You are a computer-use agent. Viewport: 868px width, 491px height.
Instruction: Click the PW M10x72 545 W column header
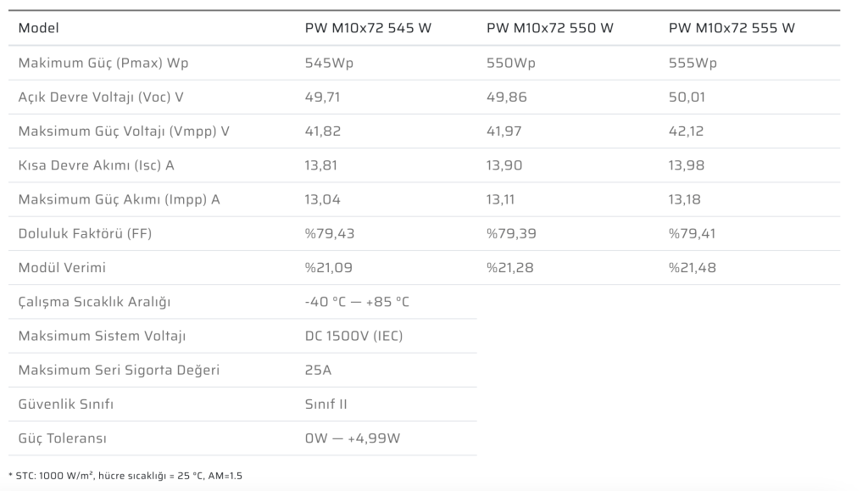[368, 28]
